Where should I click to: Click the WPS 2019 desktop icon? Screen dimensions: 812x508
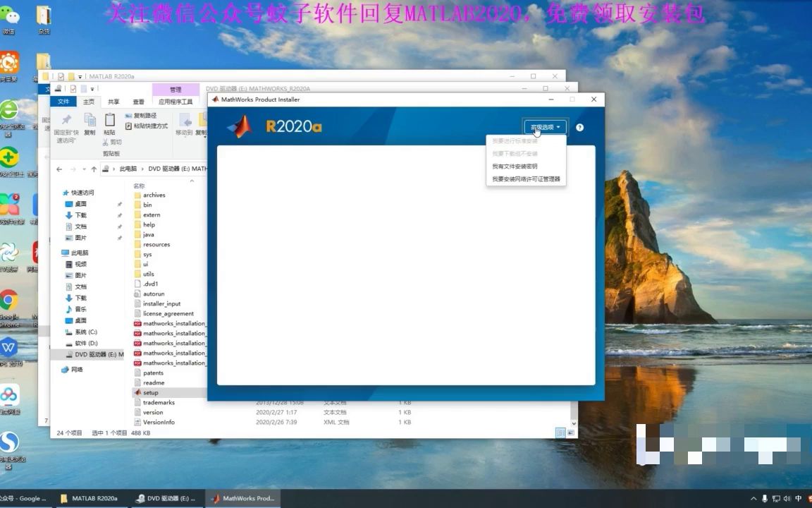pos(10,347)
